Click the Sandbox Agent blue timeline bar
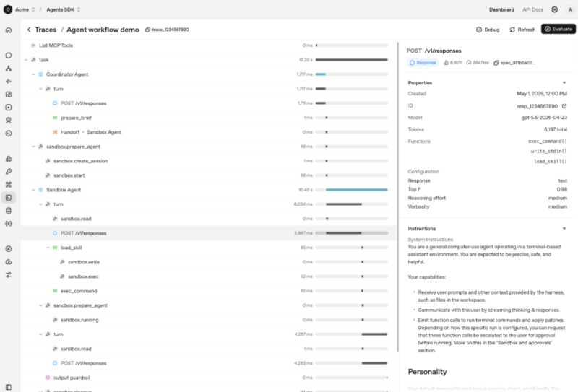The height and width of the screenshot is (392, 578). click(357, 190)
